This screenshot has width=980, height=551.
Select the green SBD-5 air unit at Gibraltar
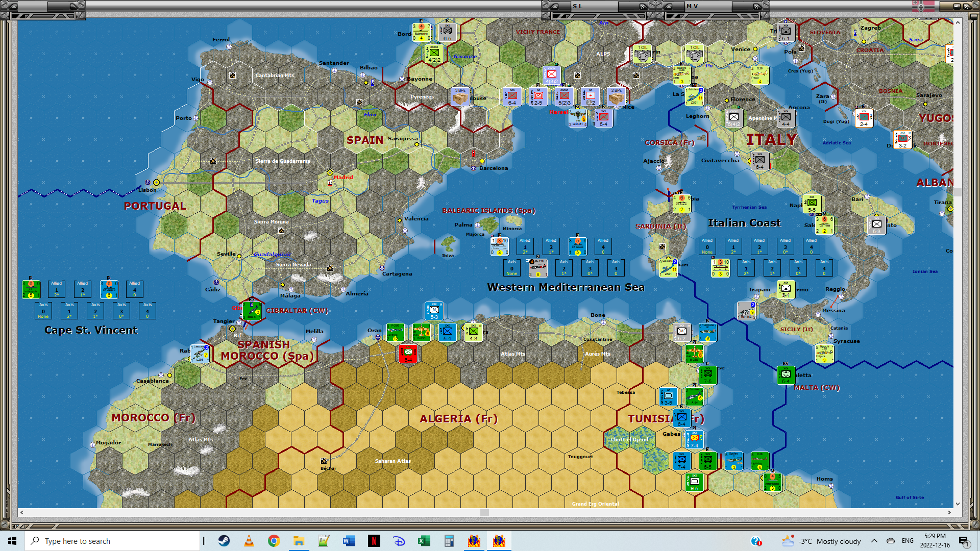252,311
